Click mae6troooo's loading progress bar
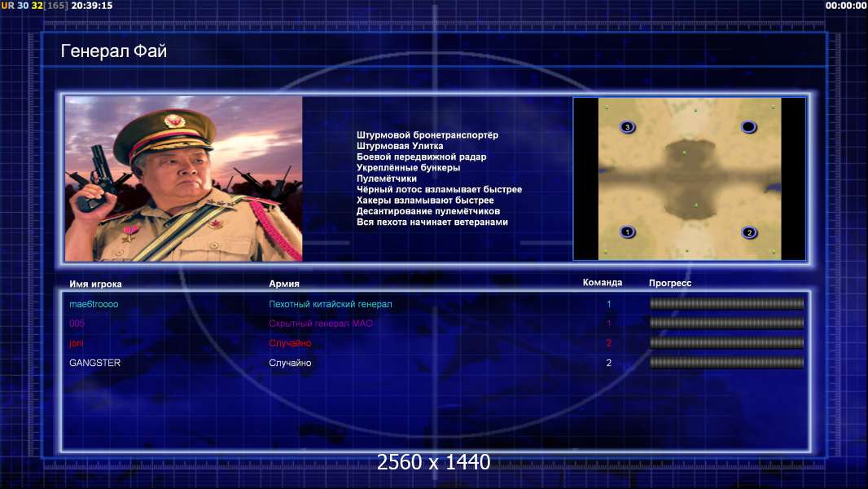Image resolution: width=868 pixels, height=489 pixels. click(x=727, y=303)
